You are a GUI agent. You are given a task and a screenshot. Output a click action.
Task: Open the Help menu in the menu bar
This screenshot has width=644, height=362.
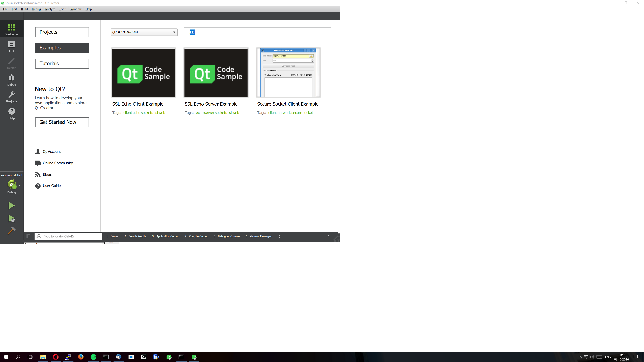(x=89, y=9)
